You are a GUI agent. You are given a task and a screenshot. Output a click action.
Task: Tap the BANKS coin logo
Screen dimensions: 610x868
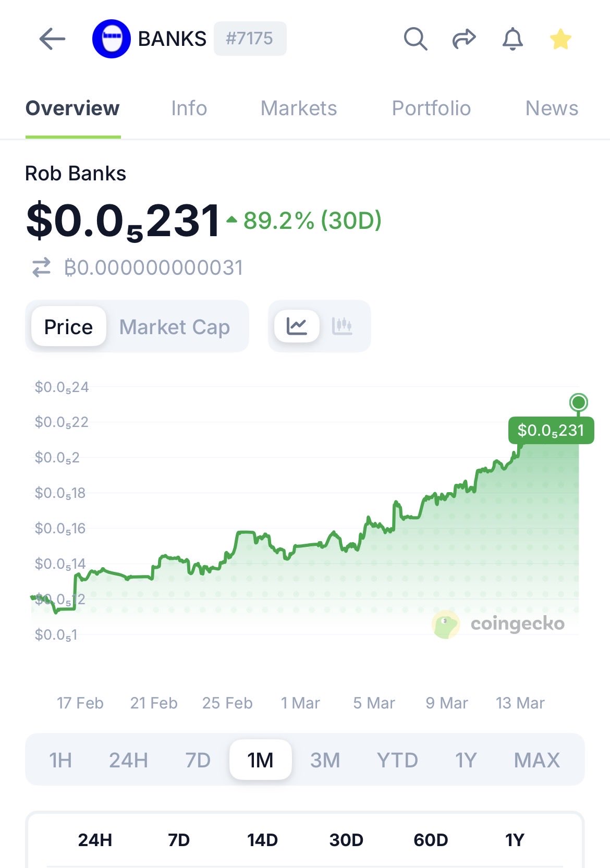coord(111,39)
